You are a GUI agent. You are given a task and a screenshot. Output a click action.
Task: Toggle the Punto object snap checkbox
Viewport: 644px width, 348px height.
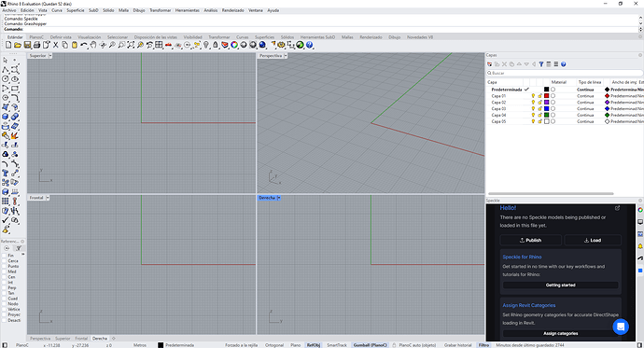coord(5,266)
